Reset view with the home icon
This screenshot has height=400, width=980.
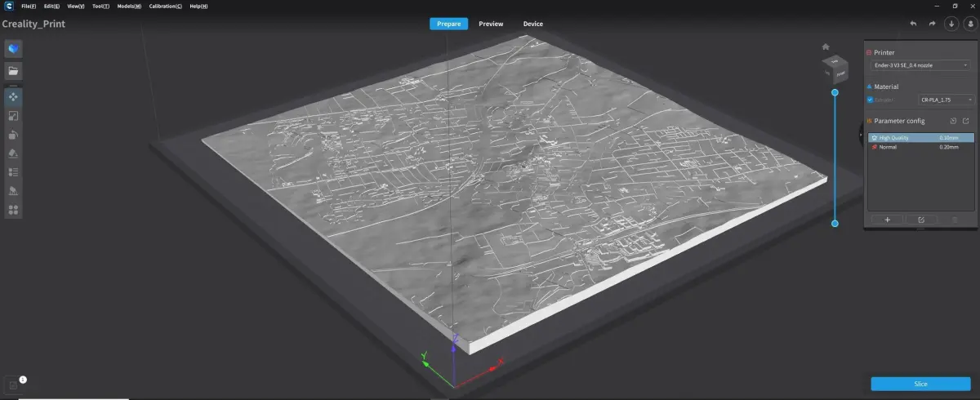pos(826,47)
